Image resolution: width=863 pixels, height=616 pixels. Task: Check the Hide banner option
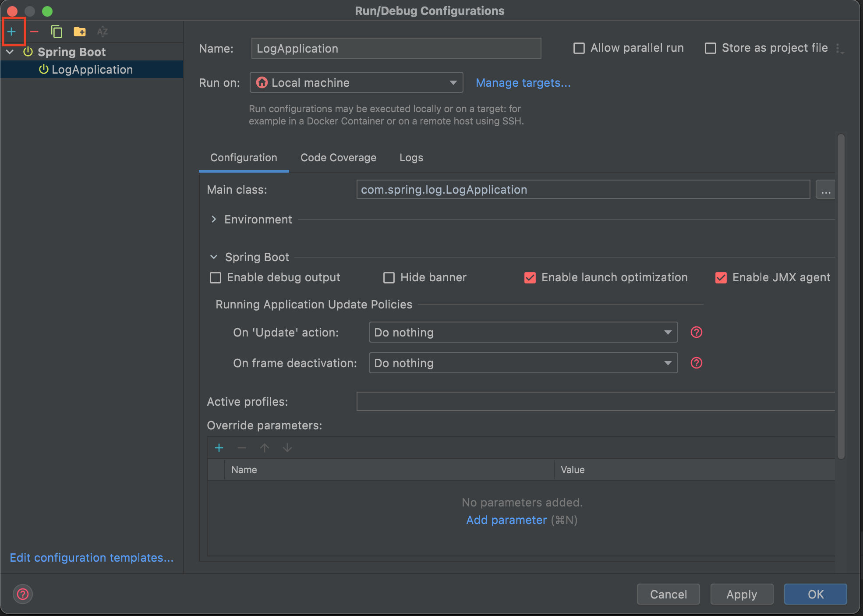[x=389, y=278]
